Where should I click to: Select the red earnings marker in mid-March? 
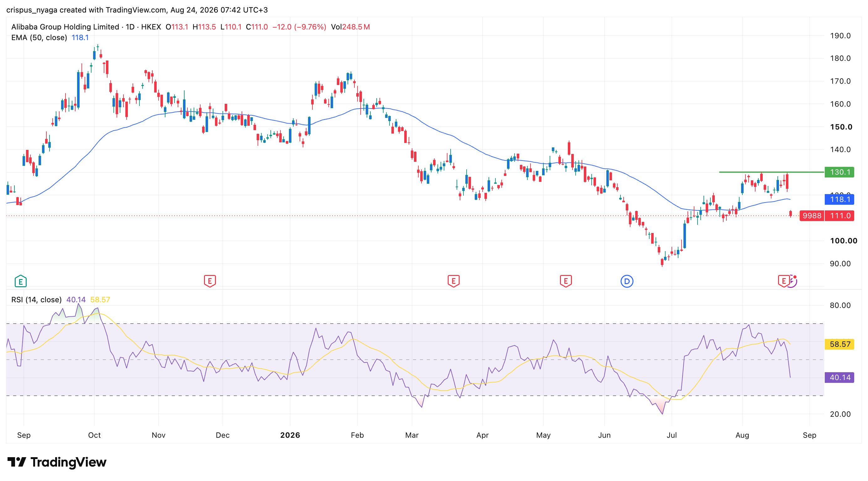pos(453,281)
